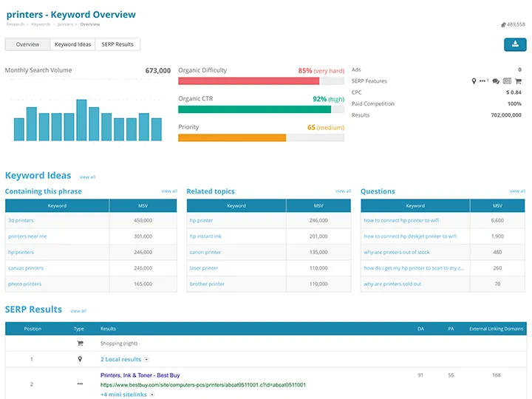Select the Overview tab
The image size is (532, 399).
pyautogui.click(x=27, y=44)
